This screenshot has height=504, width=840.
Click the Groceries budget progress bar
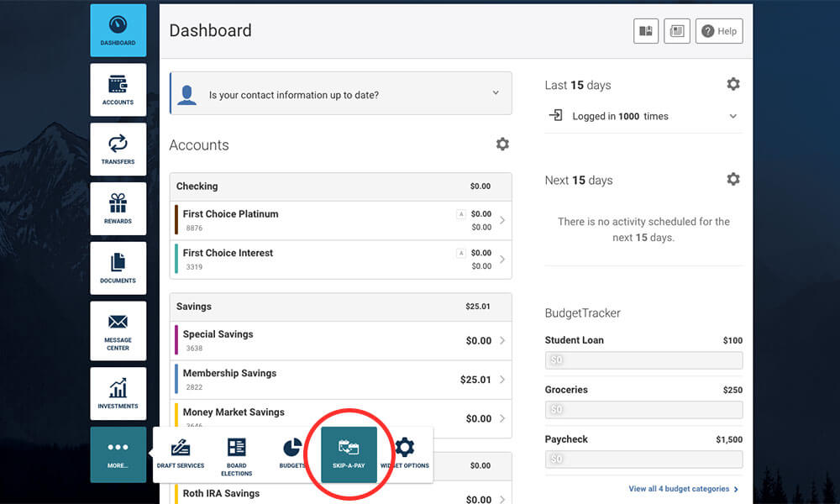click(x=644, y=410)
